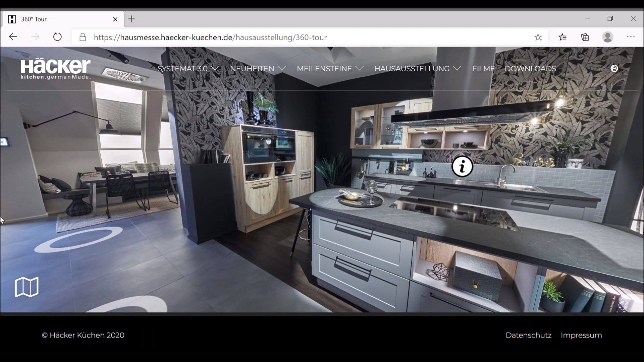The height and width of the screenshot is (362, 644).
Task: Open the Impressum footer link
Action: click(581, 335)
